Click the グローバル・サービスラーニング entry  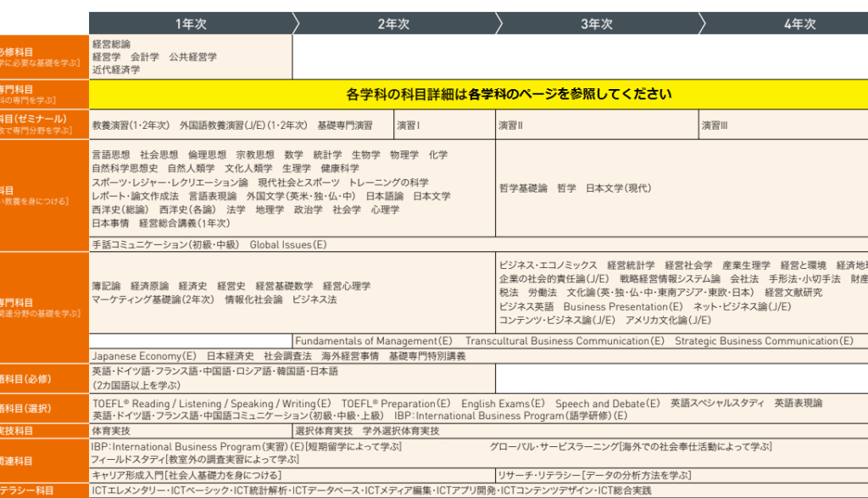tap(551, 446)
